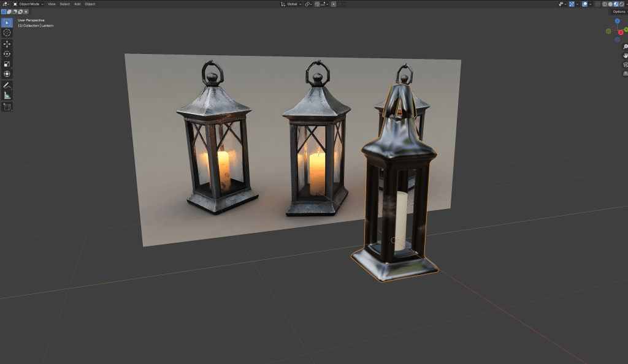
Task: Open the Add menu
Action: pos(77,4)
